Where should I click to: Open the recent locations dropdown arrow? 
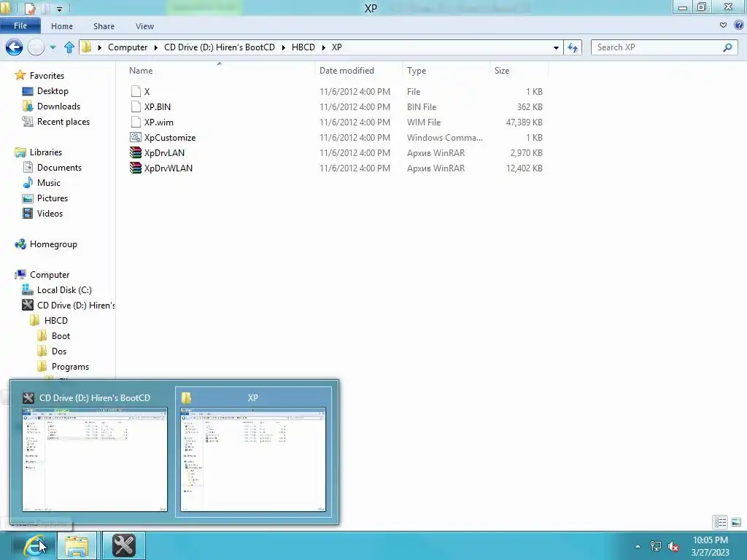tap(53, 47)
